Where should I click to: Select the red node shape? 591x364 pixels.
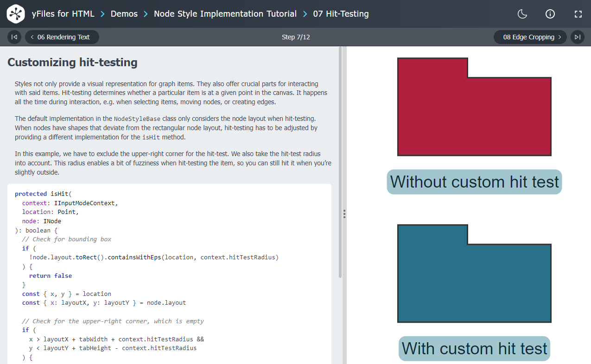click(474, 116)
